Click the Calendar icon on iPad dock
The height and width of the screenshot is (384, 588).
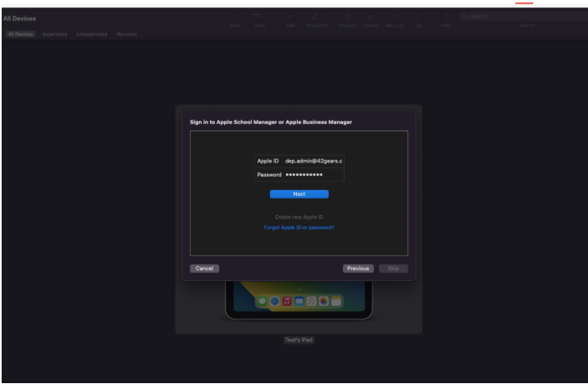[311, 301]
